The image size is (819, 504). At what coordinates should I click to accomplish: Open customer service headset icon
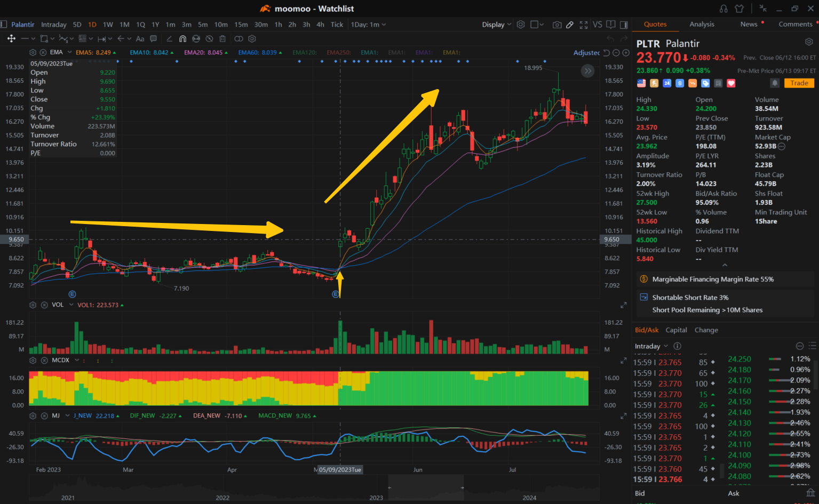coord(723,9)
